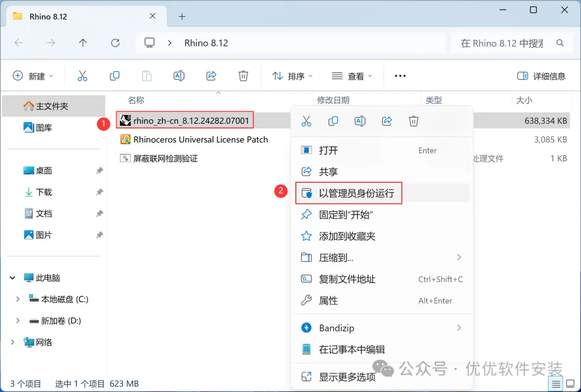The height and width of the screenshot is (392, 581).
Task: Expand the 压缩到... submenu
Action: 459,258
